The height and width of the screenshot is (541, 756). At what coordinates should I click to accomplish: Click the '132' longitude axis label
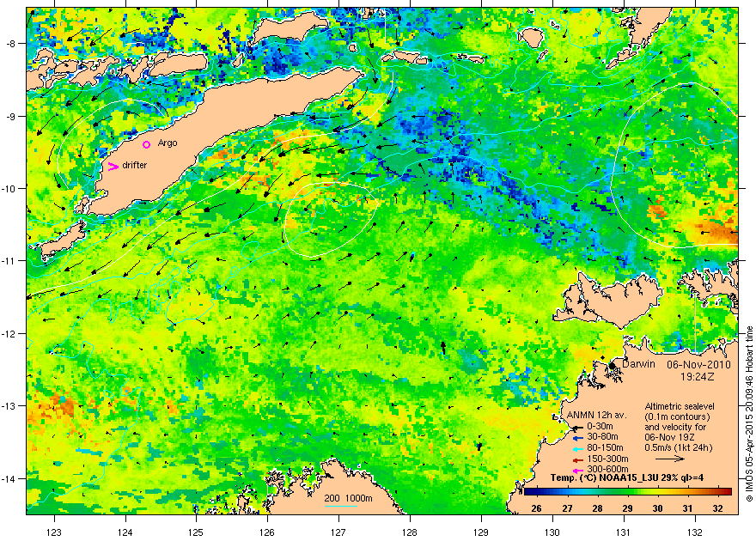pos(695,532)
